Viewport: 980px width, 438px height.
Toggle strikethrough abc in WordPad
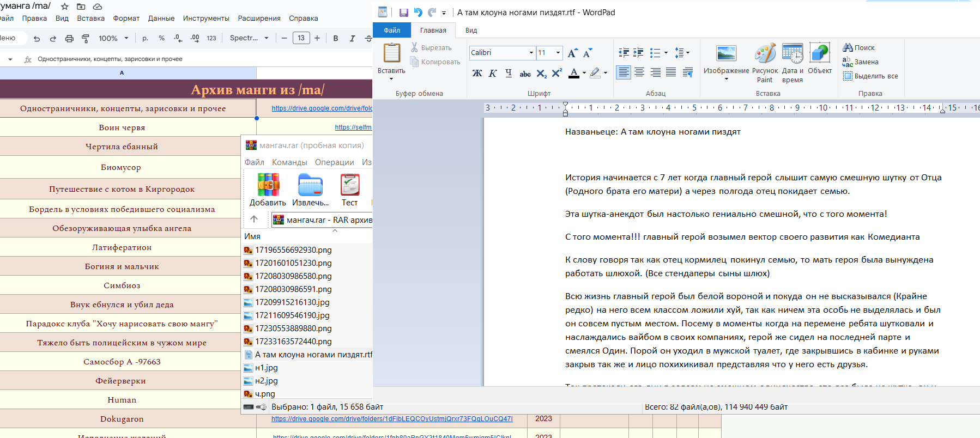[525, 74]
